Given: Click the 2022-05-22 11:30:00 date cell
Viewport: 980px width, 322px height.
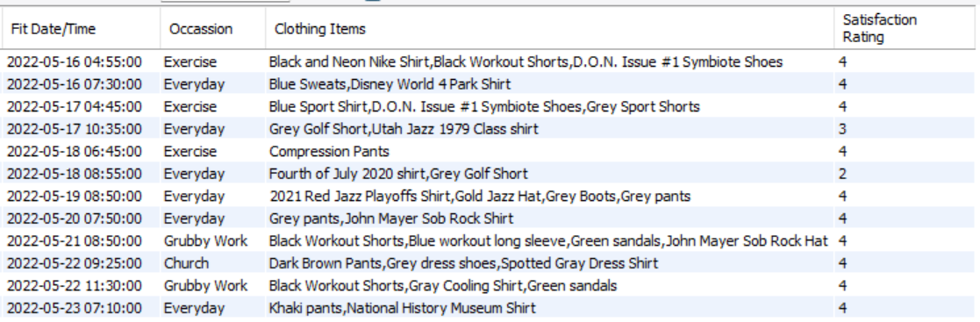Looking at the screenshot, I should (x=81, y=286).
